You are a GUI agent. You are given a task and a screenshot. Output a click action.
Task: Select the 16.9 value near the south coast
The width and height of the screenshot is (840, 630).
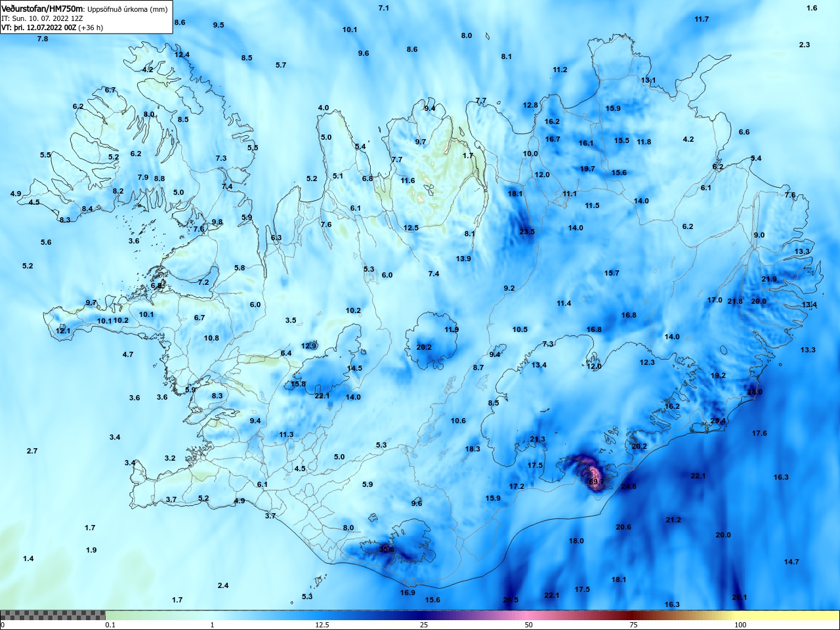(x=408, y=593)
